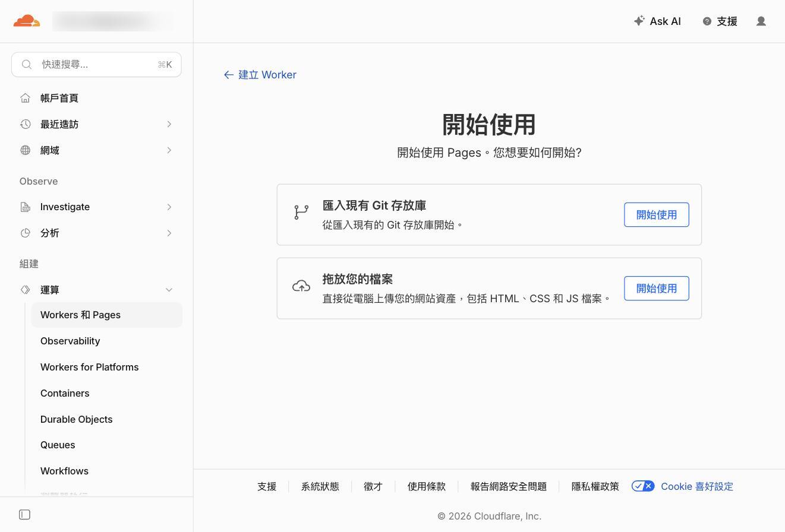Focus the 快速搜尋 input field
The width and height of the screenshot is (785, 532).
(96, 64)
